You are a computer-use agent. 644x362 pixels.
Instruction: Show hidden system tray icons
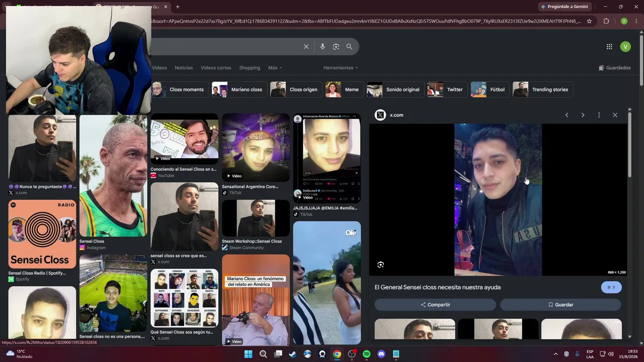(555, 354)
